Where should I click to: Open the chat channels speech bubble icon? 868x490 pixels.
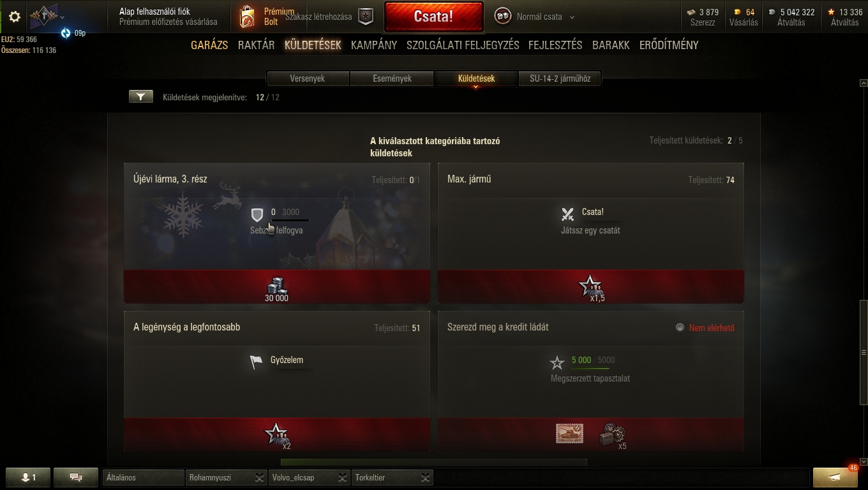[75, 477]
